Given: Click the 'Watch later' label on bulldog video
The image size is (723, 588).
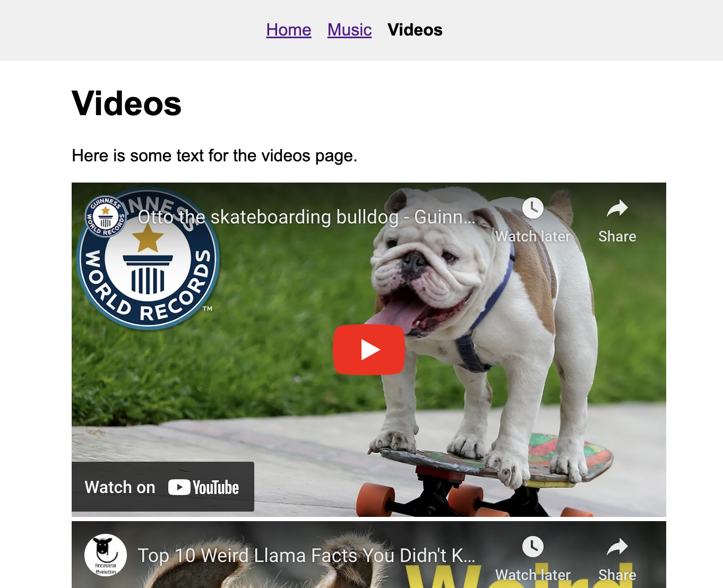Looking at the screenshot, I should [x=532, y=237].
